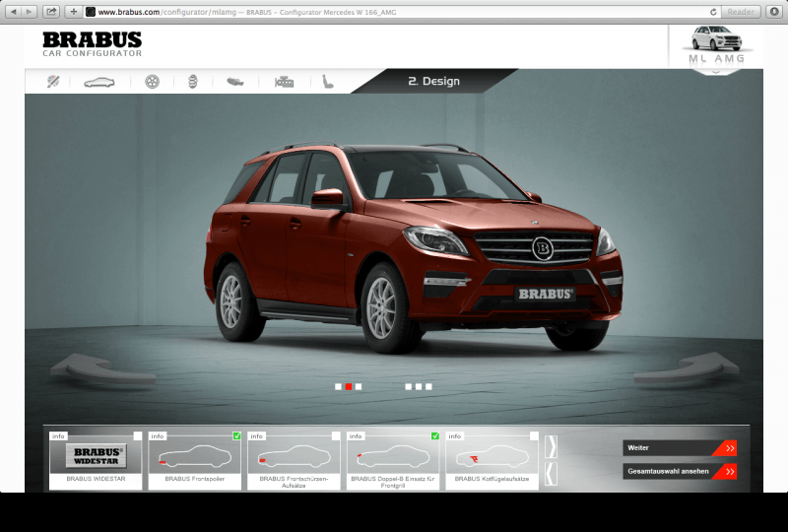Viewport: 788px width, 532px height.
Task: Open the wheels section icon
Action: click(x=153, y=82)
